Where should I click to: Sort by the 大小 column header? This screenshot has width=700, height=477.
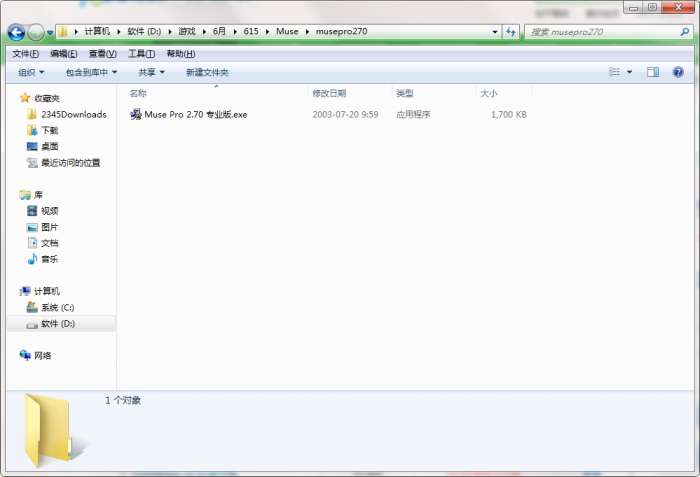488,93
